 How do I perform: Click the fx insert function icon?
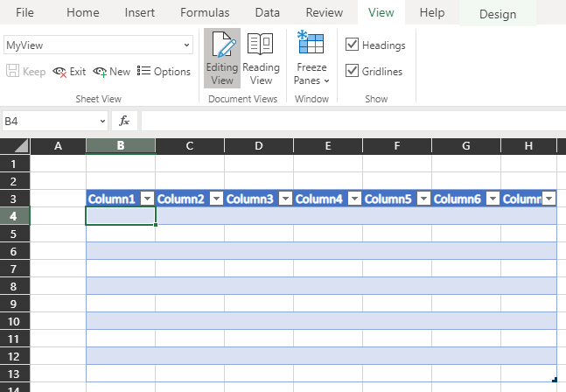(124, 121)
